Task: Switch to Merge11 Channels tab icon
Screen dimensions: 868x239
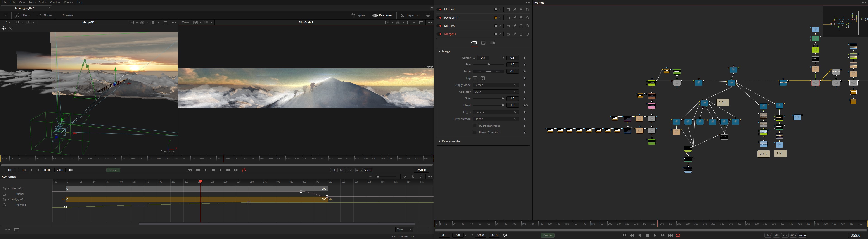Action: click(x=483, y=43)
